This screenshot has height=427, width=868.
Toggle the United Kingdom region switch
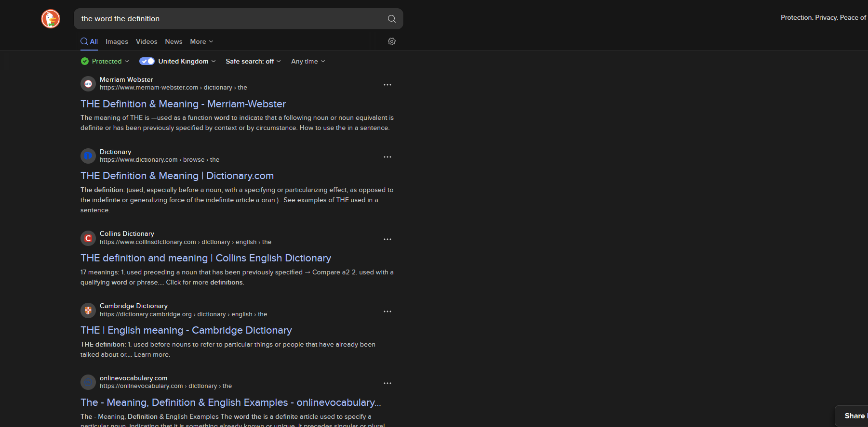147,61
